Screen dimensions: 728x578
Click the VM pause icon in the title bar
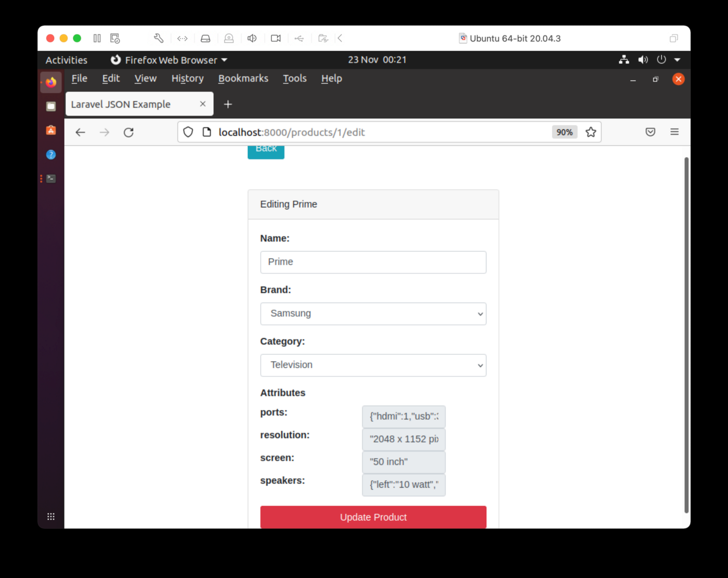[x=97, y=38]
